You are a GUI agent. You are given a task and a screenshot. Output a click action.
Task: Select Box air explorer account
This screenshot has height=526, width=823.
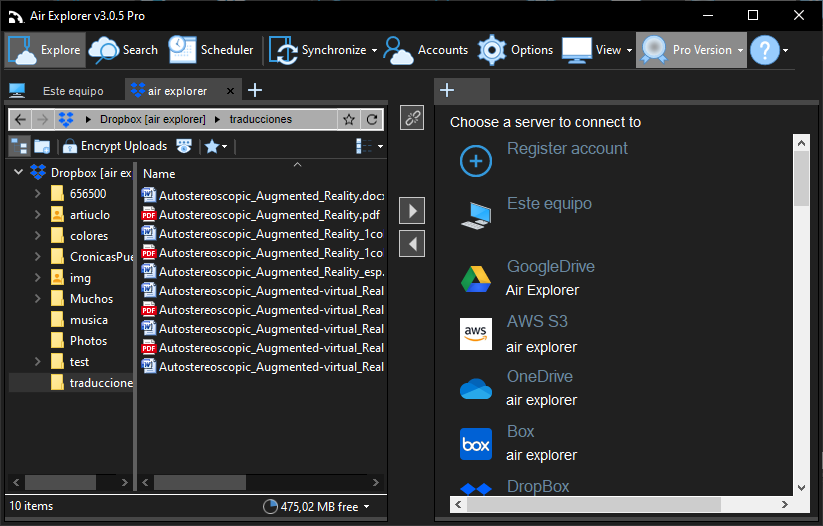[x=519, y=444]
